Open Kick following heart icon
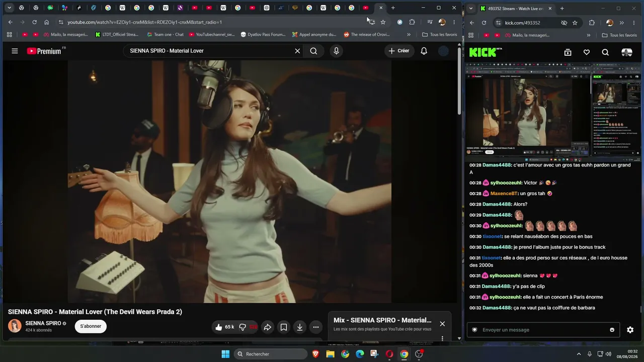The width and height of the screenshot is (644, 362). pyautogui.click(x=586, y=52)
